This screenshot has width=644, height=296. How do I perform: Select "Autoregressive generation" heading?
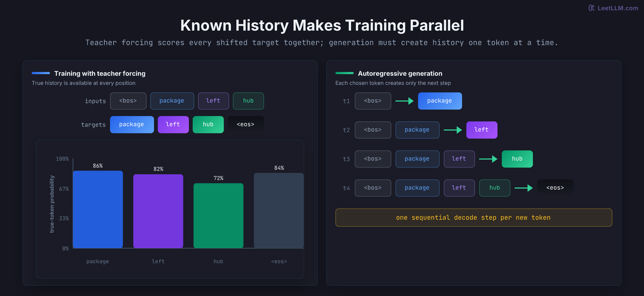point(400,74)
